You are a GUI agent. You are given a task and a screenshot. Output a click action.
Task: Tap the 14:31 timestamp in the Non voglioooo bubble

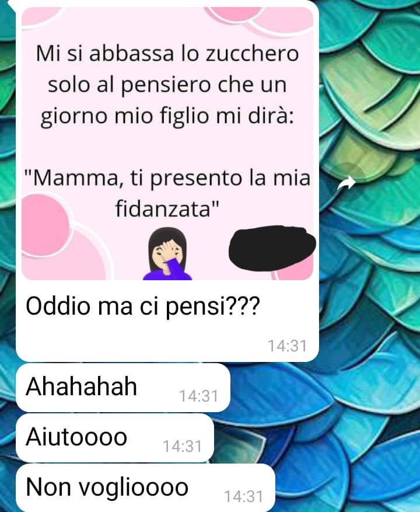243,497
